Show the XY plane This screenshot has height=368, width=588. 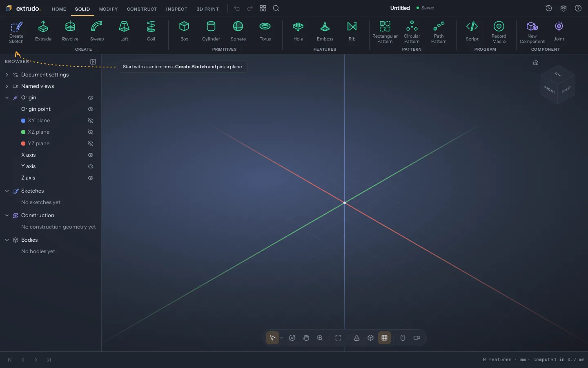(x=91, y=121)
